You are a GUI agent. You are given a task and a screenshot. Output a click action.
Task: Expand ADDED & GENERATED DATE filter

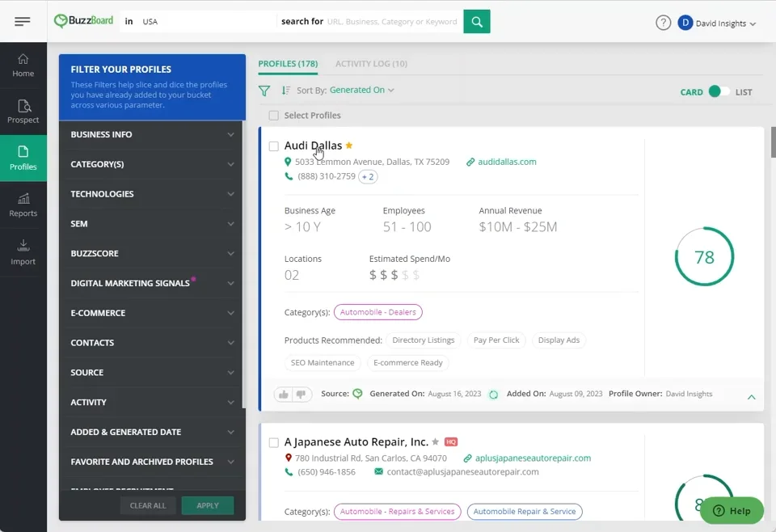point(152,432)
